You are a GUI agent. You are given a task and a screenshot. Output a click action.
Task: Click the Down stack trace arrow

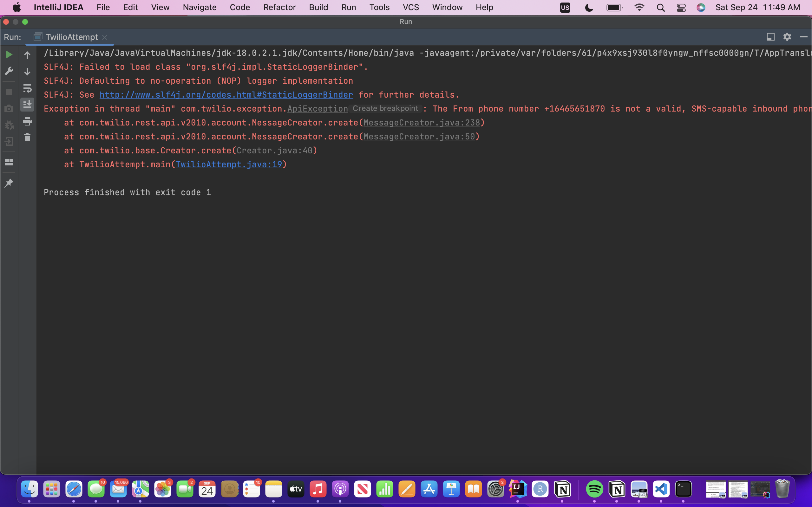point(27,71)
